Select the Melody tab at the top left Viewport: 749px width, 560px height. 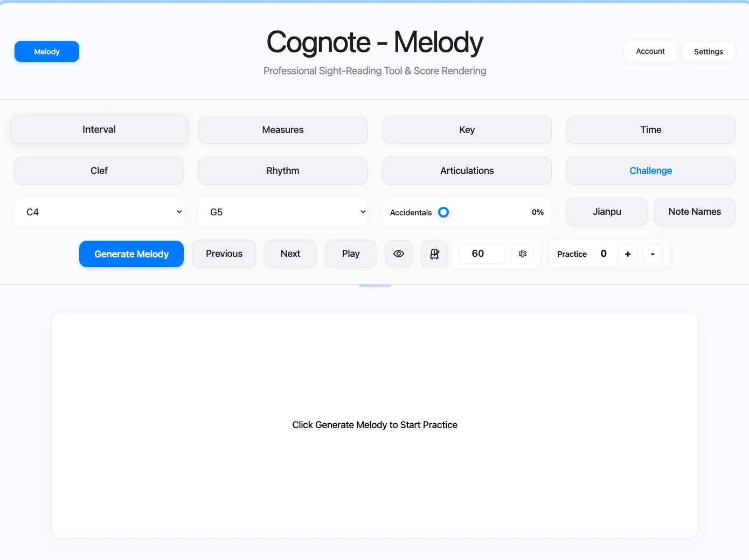click(47, 52)
